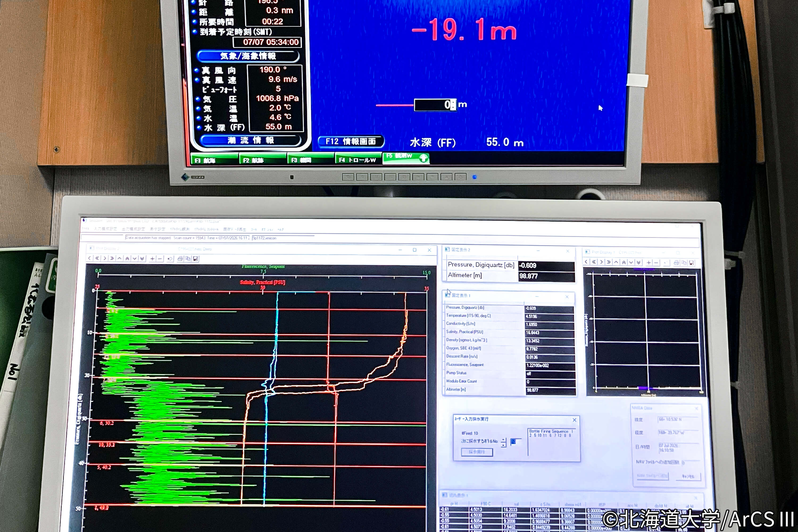
Task: Open the 潮流情報 panel button
Action: pos(250,140)
